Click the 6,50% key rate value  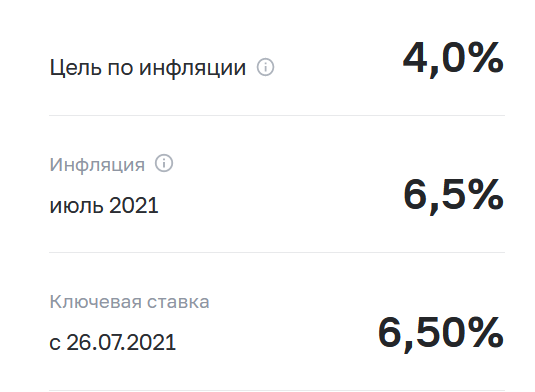441,333
